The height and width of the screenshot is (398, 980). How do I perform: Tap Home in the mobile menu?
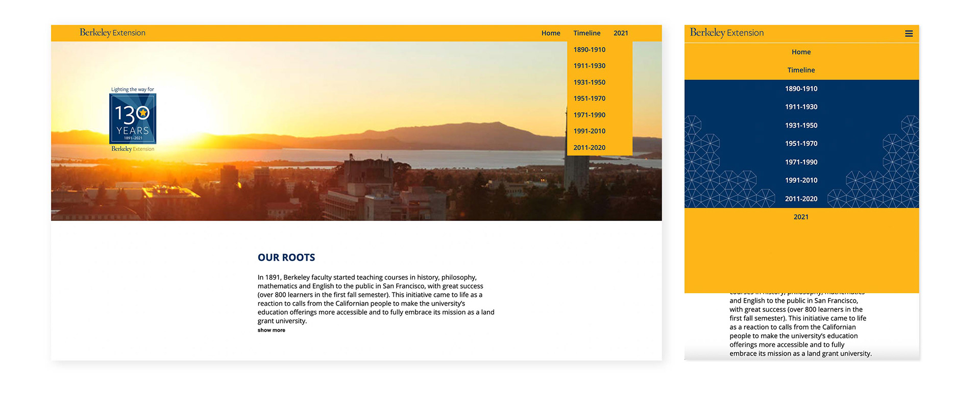[x=801, y=52]
